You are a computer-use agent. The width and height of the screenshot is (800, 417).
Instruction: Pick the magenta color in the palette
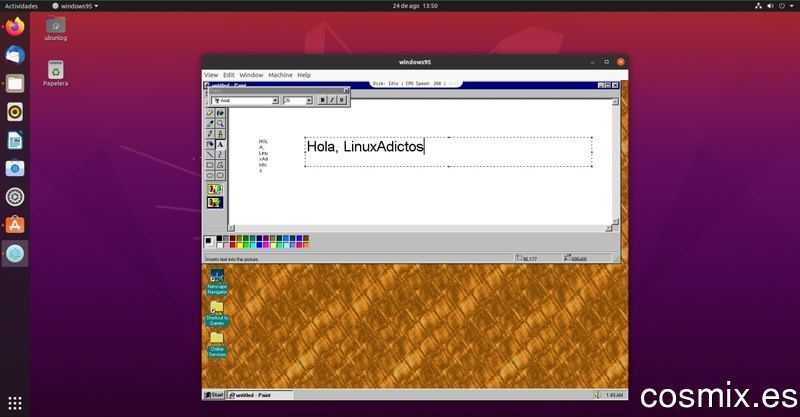point(266,245)
